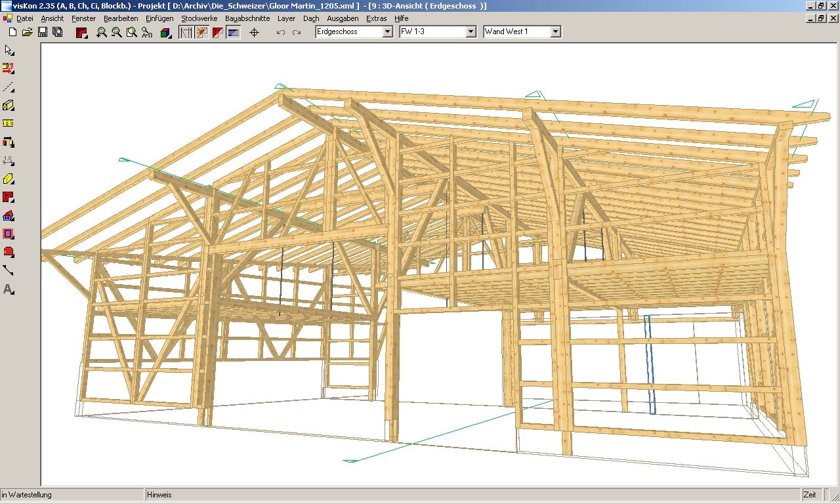Toggle the orange starburst snap button

202,32
